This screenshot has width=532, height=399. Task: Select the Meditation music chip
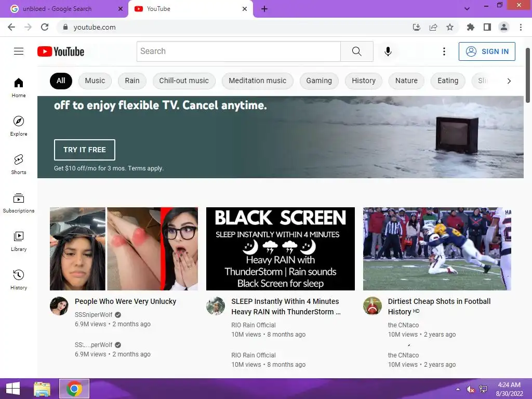(x=257, y=81)
